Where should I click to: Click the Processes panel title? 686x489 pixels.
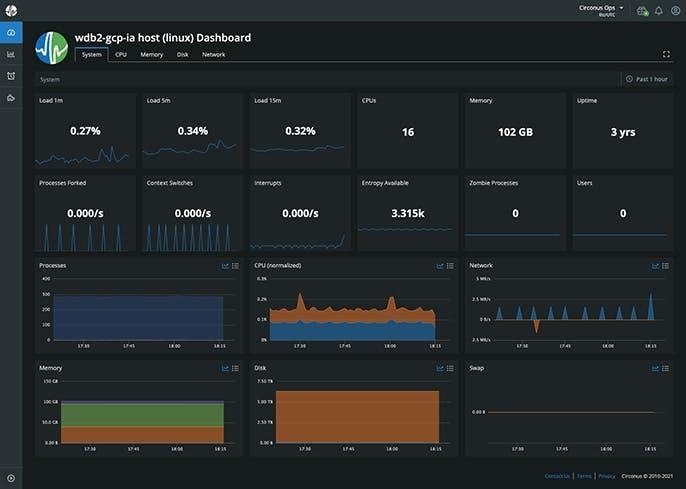pos(52,265)
